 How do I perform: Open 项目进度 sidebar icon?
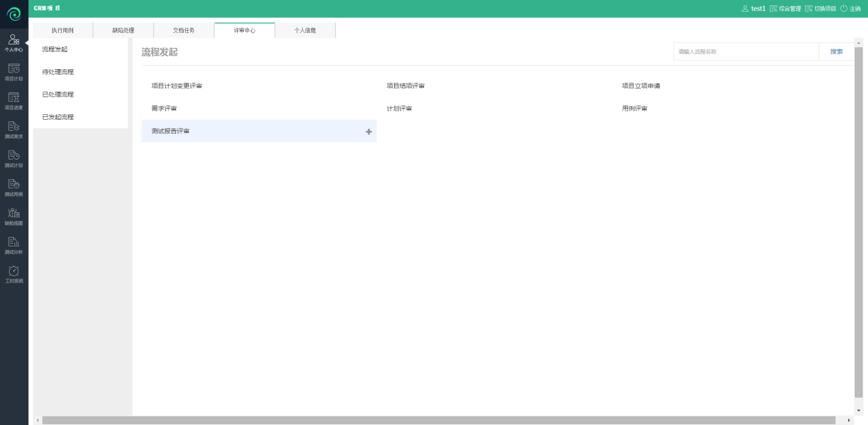point(14,100)
